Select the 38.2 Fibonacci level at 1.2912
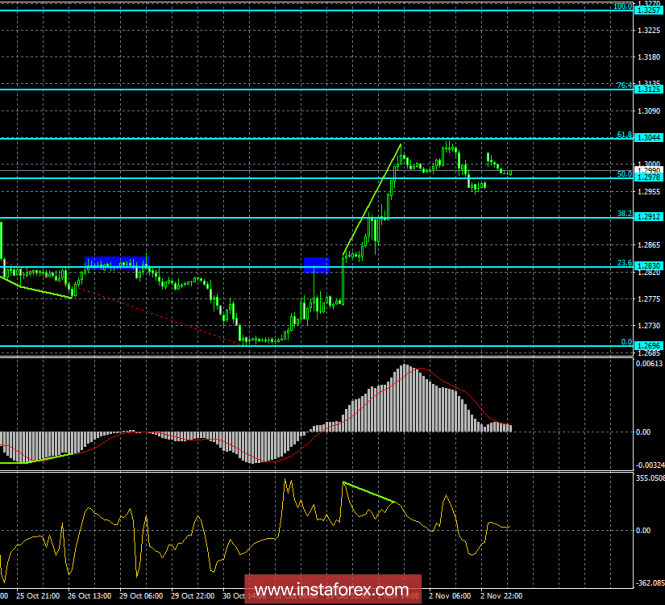This screenshot has width=665, height=605. coord(300,217)
